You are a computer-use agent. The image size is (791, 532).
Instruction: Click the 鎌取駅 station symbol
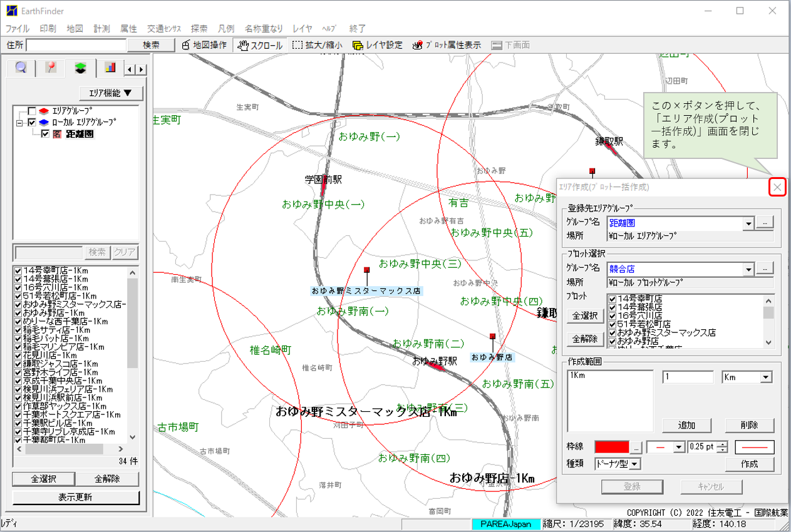pos(611,146)
